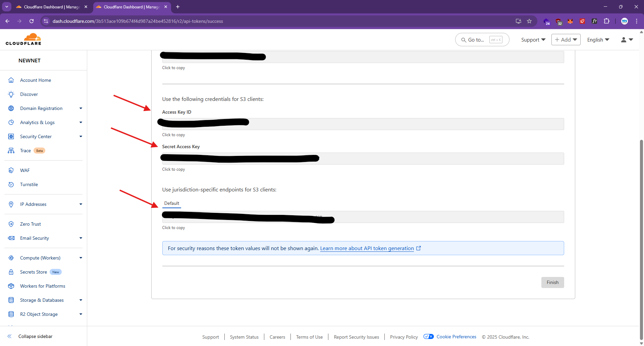Image resolution: width=644 pixels, height=346 pixels.
Task: Click the Domain Registration globe icon
Action: [11, 108]
